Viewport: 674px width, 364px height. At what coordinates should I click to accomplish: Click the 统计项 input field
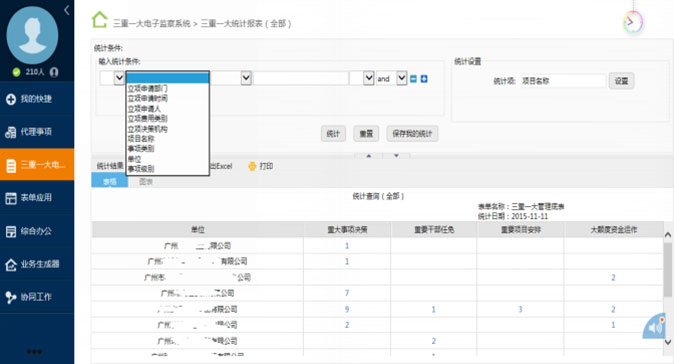pos(563,81)
